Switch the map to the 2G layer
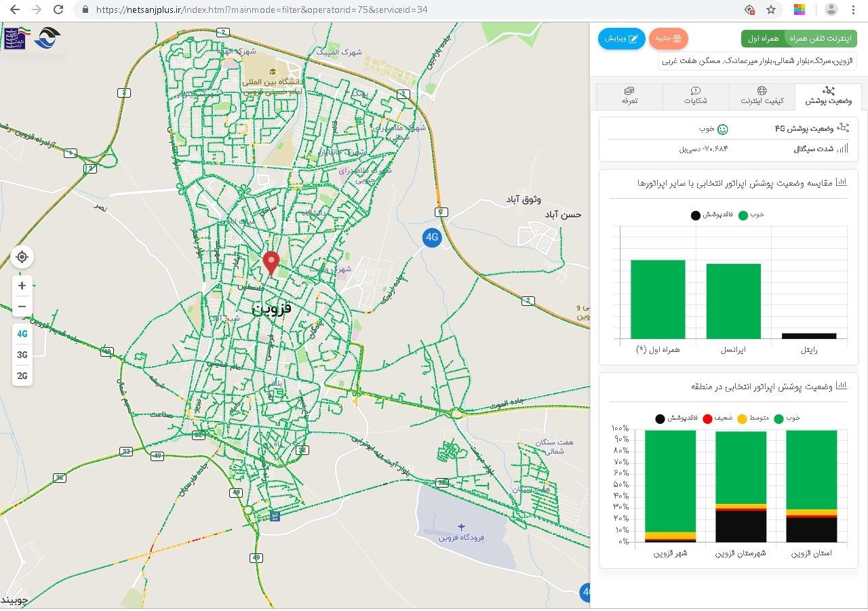 click(22, 376)
